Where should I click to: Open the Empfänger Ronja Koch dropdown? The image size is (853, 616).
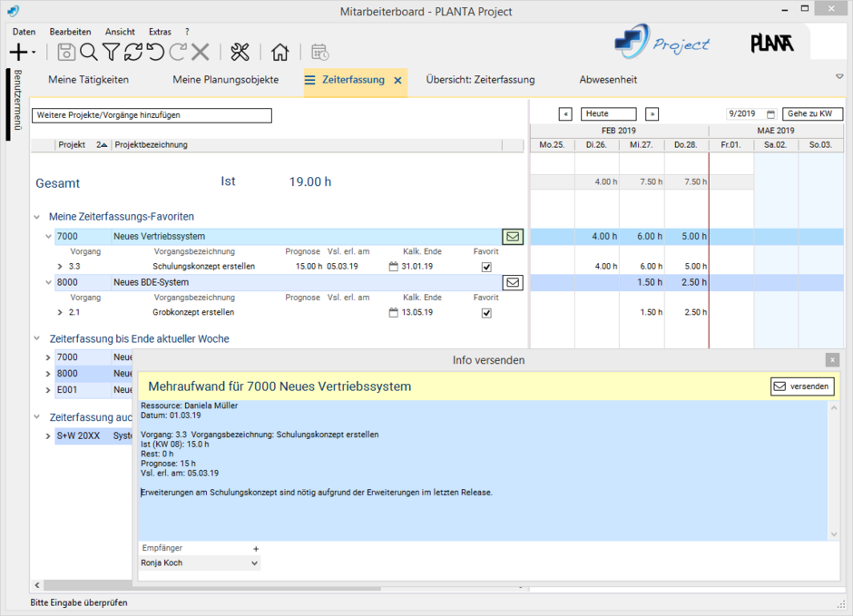pyautogui.click(x=253, y=563)
